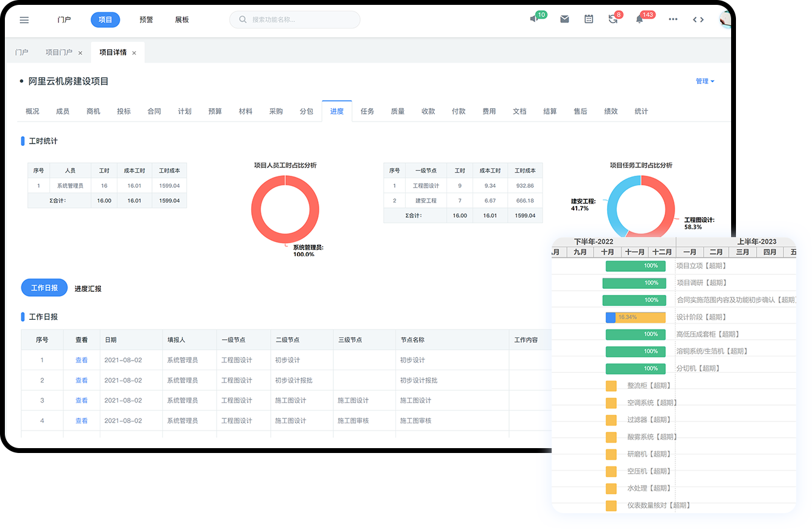The image size is (812, 529).
Task: Open the calendar icon
Action: pos(588,19)
